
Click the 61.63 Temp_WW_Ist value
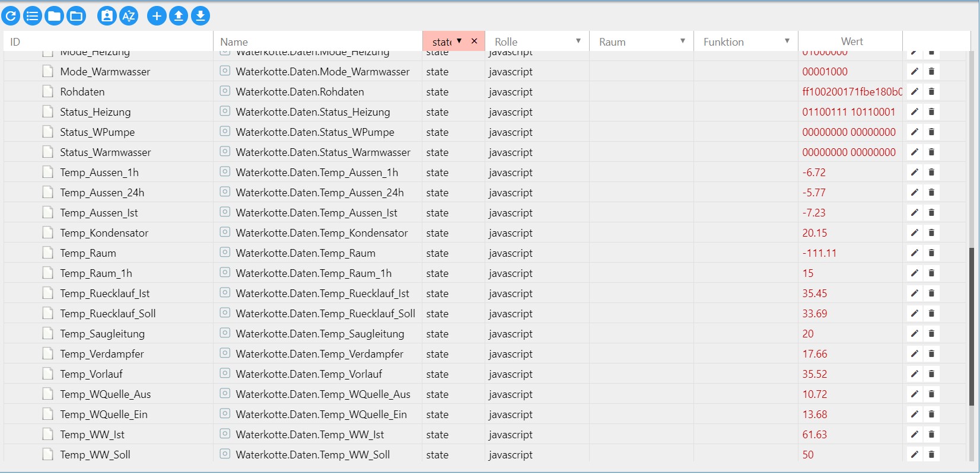pyautogui.click(x=814, y=435)
